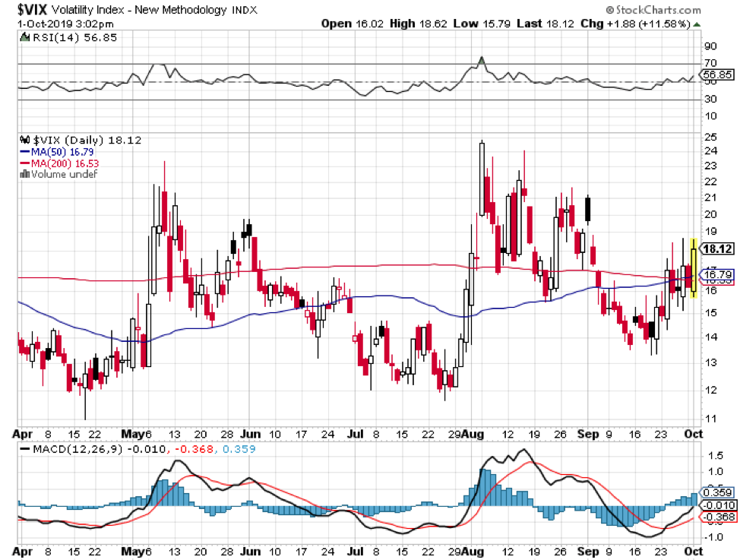Click the 11 price axis label

710,419
